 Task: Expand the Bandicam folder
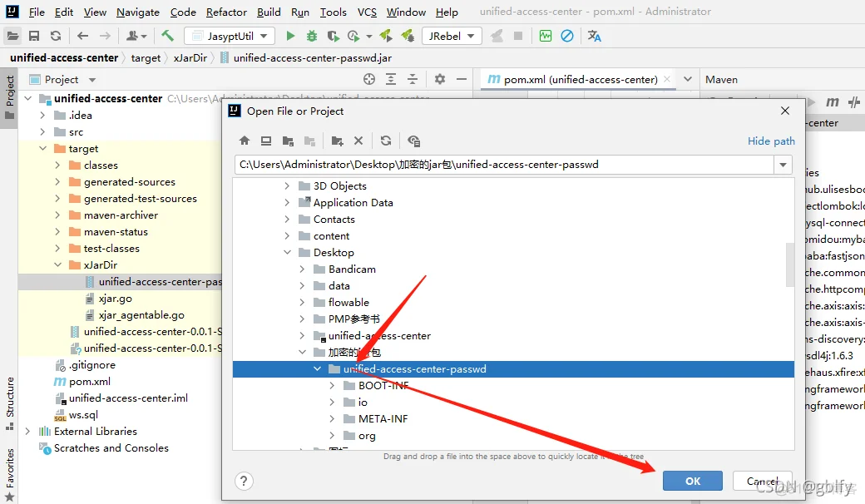pyautogui.click(x=302, y=269)
